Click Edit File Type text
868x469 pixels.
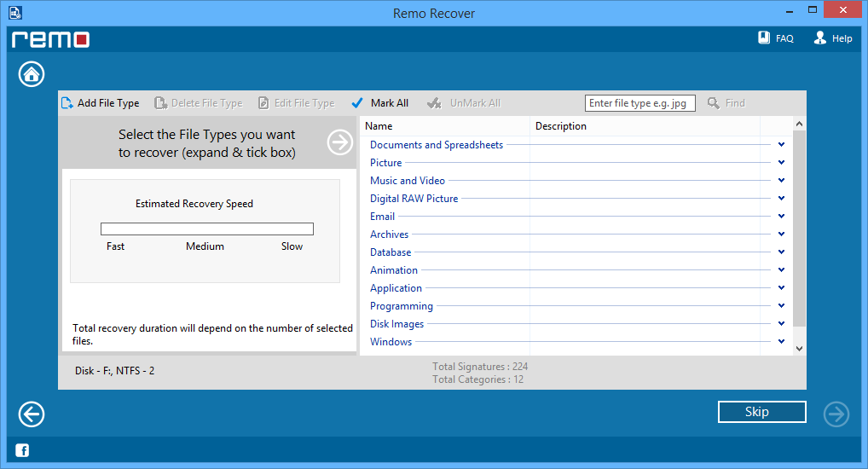pos(304,103)
